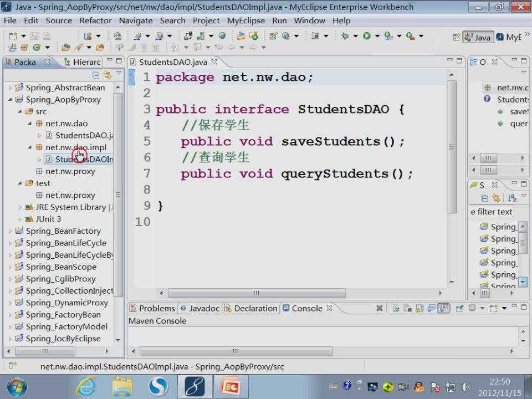Viewport: 532px width, 399px height.
Task: Click the globe web browser toolbar icon
Action: [222, 36]
